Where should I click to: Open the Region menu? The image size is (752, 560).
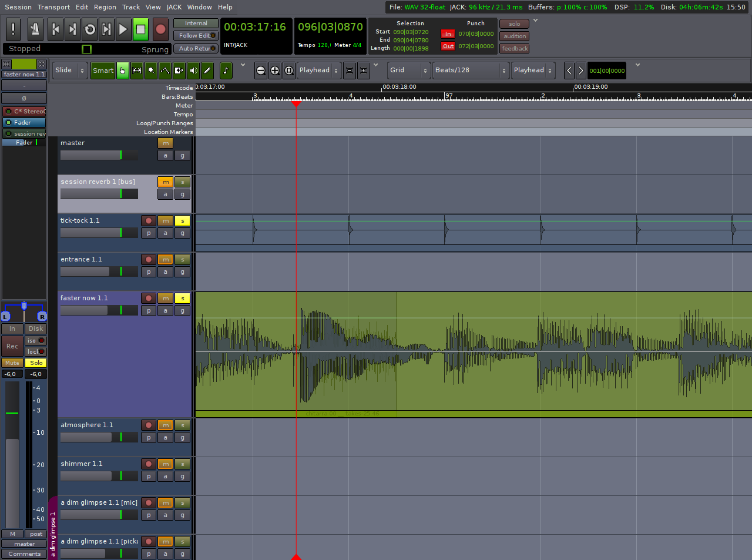(x=105, y=7)
